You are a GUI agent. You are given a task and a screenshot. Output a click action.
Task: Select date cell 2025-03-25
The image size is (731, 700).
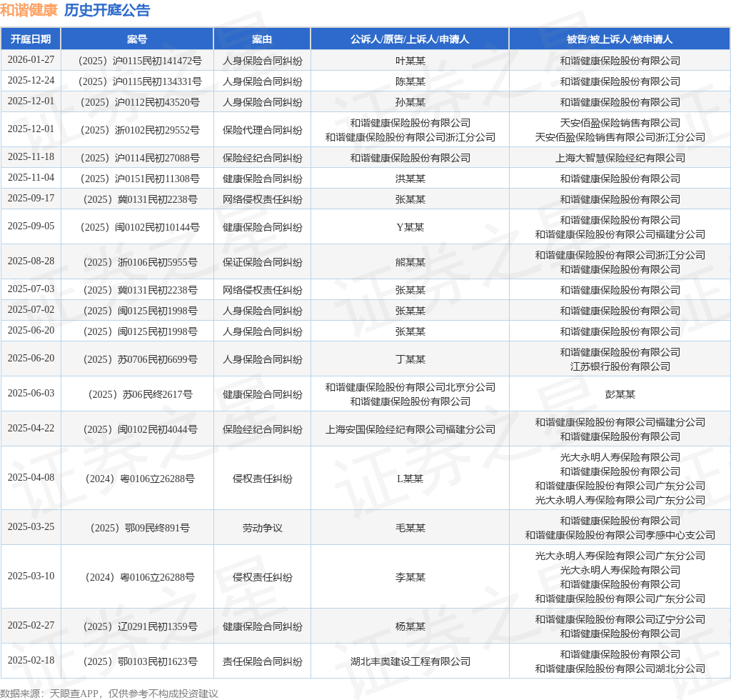(x=31, y=527)
